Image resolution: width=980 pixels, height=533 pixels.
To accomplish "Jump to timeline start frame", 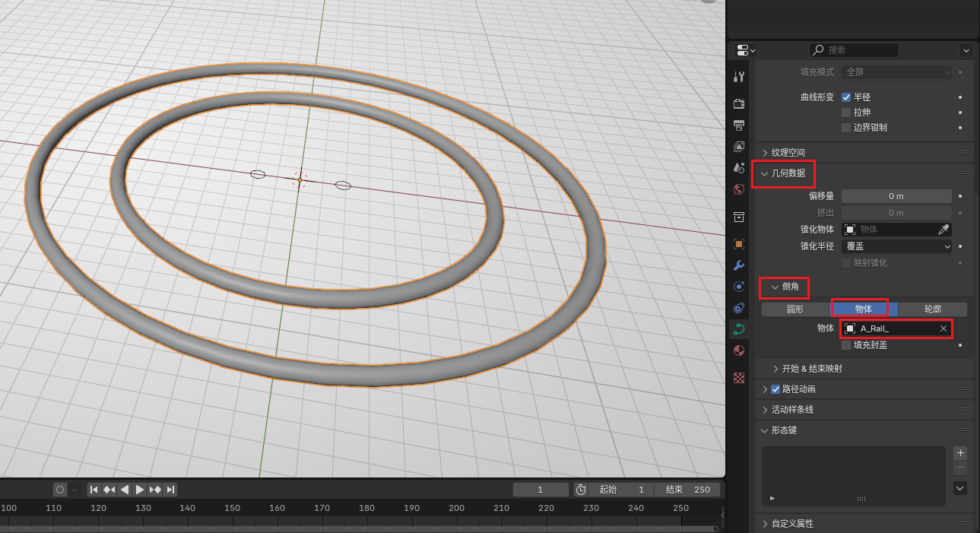I will [x=94, y=490].
